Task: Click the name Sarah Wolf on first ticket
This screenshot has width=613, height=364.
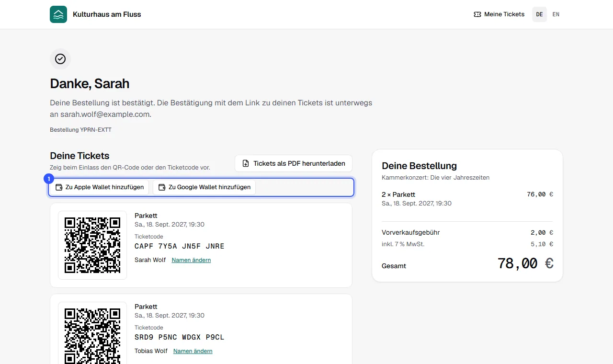Action: (150, 260)
